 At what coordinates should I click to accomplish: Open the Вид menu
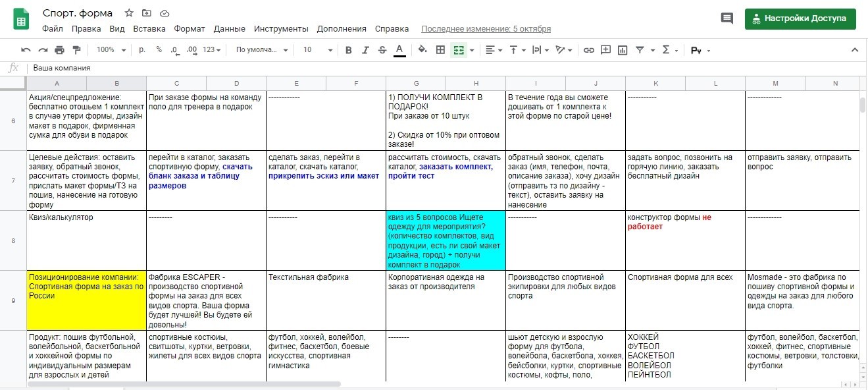(117, 29)
